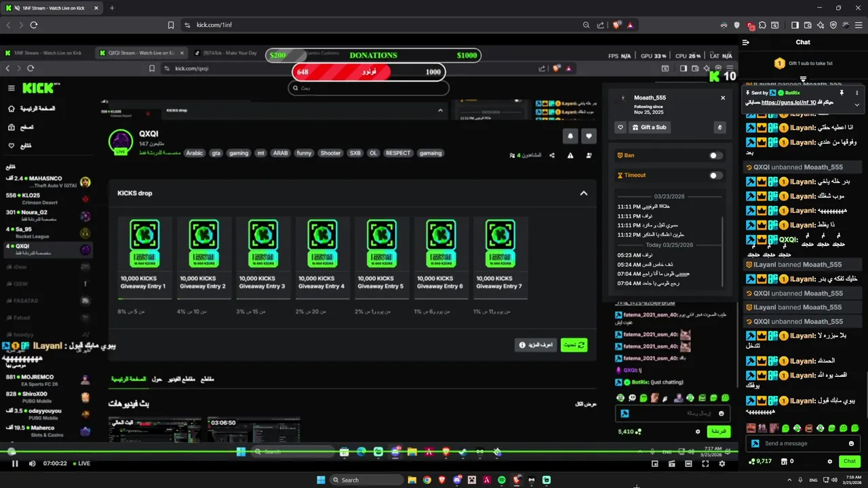
Task: Open Brave VPN icon in toolbar
Action: coord(833,24)
